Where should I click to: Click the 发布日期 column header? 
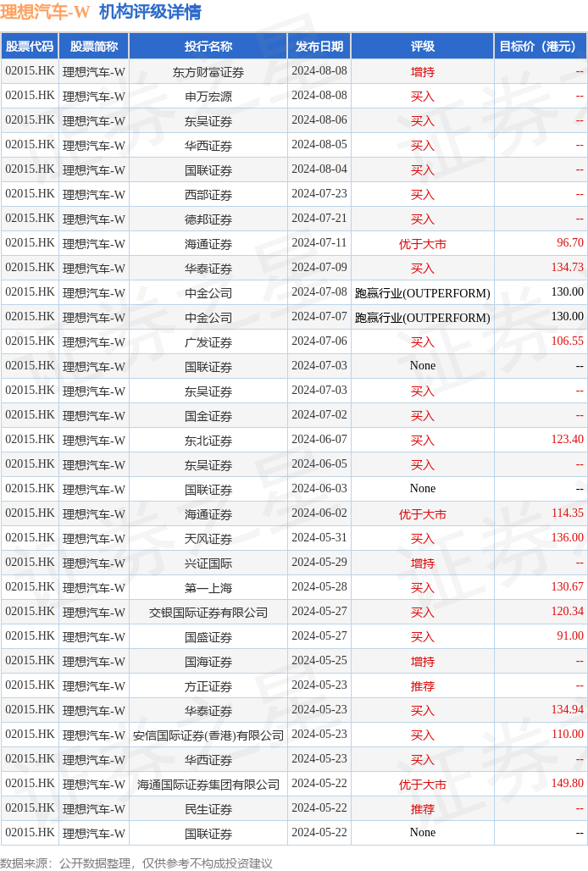[x=319, y=47]
